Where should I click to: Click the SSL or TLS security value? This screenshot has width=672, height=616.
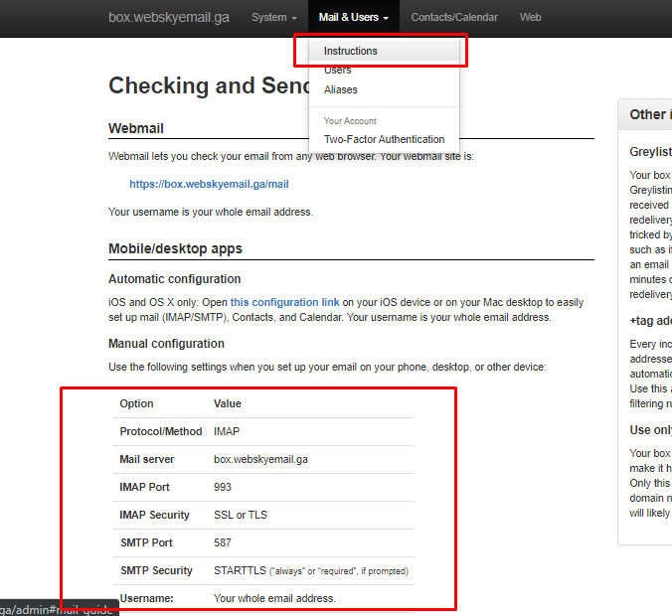point(241,515)
